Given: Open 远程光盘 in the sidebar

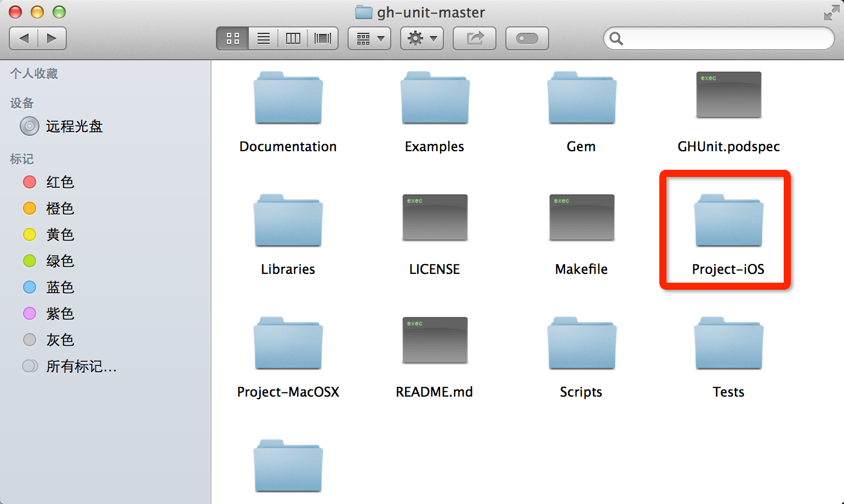Looking at the screenshot, I should point(74,127).
